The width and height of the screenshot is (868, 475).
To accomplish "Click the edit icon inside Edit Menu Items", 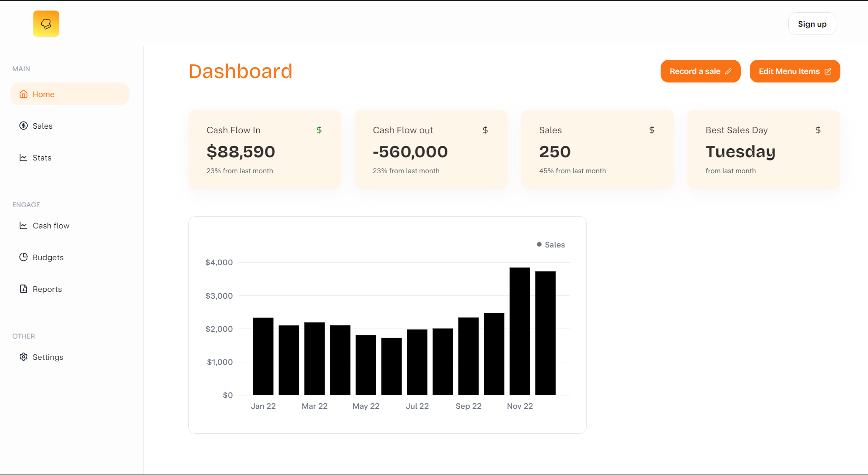I will click(829, 71).
